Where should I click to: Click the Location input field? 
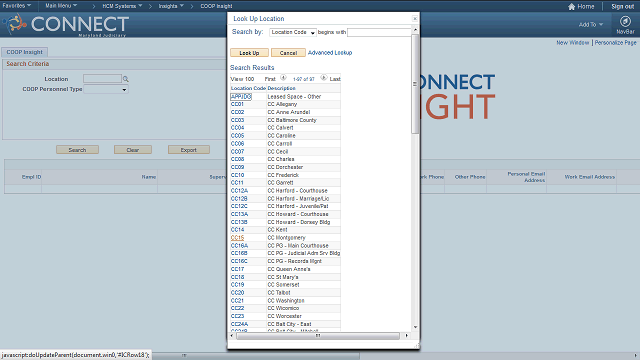(x=102, y=78)
